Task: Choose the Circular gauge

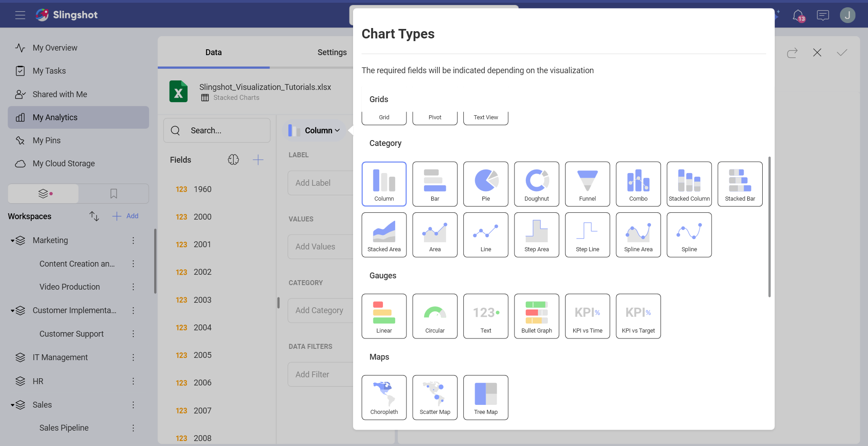Action: [435, 316]
